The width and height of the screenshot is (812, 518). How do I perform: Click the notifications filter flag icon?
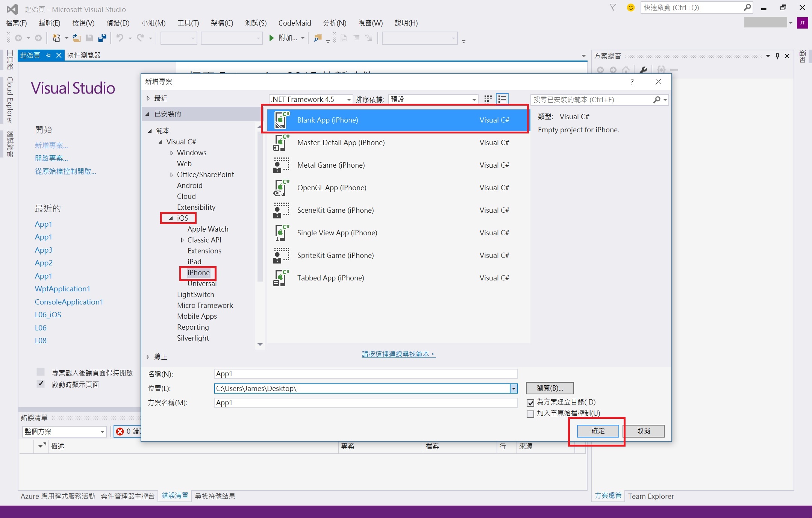613,8
